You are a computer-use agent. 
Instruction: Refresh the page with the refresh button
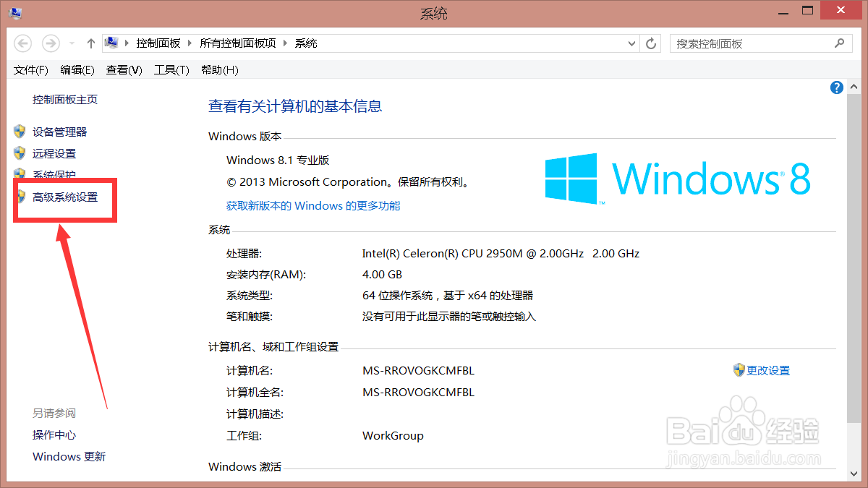[x=651, y=43]
